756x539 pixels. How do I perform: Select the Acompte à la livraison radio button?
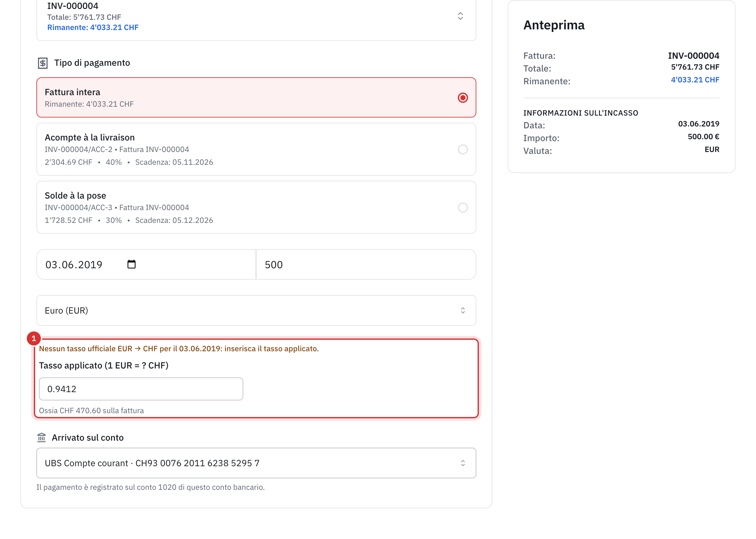(x=463, y=149)
